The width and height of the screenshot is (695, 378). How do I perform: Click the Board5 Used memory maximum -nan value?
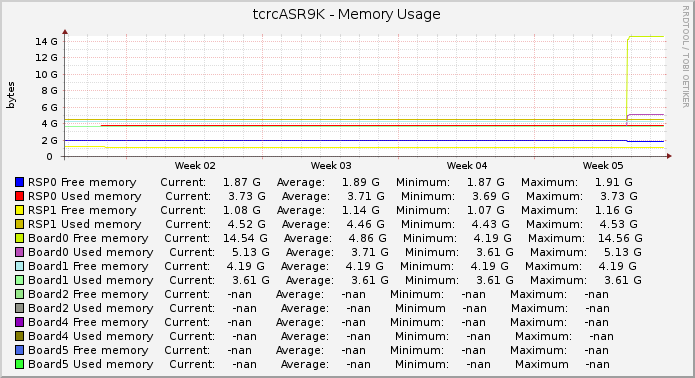597,364
